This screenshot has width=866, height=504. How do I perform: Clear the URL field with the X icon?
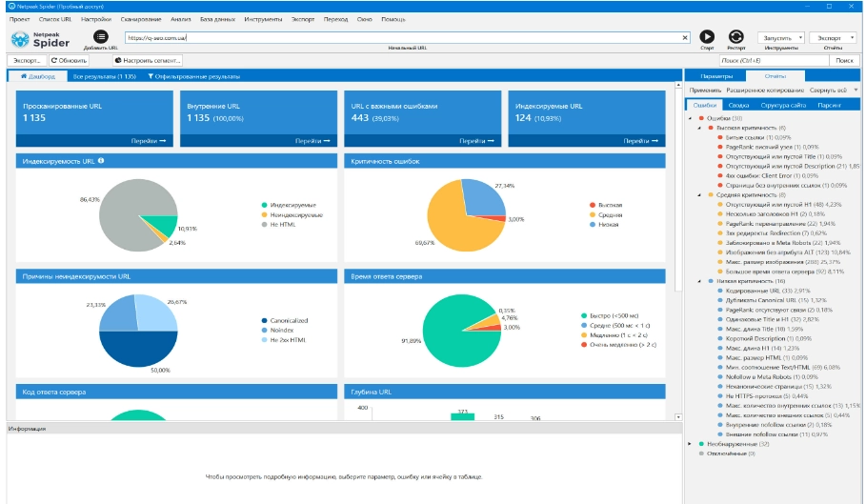tap(685, 38)
